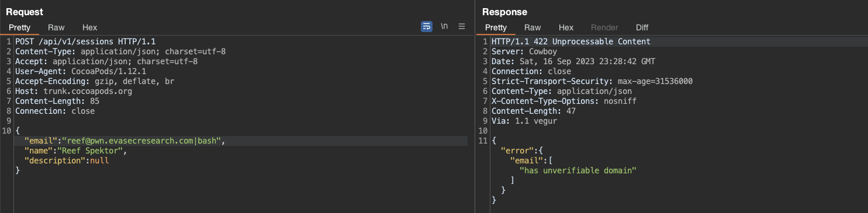This screenshot has width=868, height=213.
Task: Click the User-Agent CocoaPods/1.12.1 line
Action: click(81, 72)
